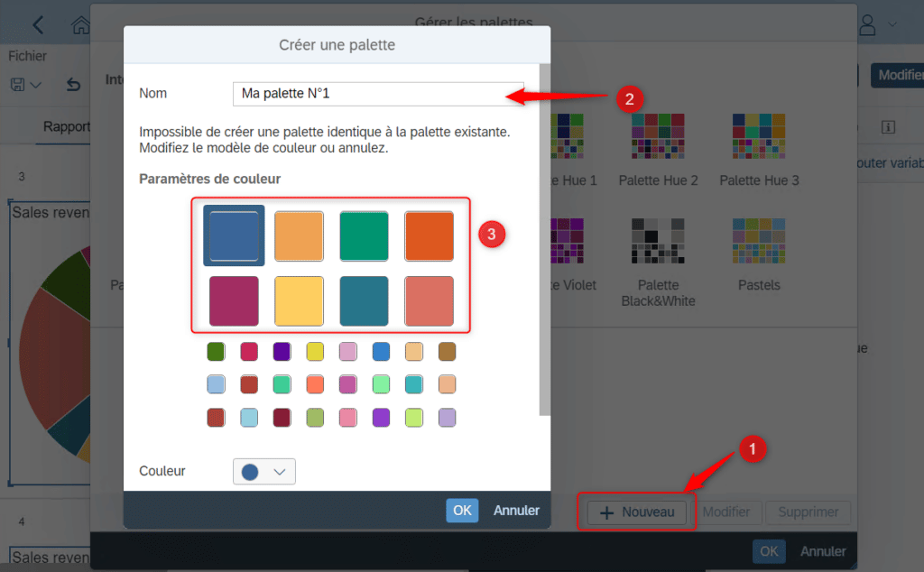Screen dimensions: 924x572
Task: Select the large light orange swatch
Action: pos(299,235)
